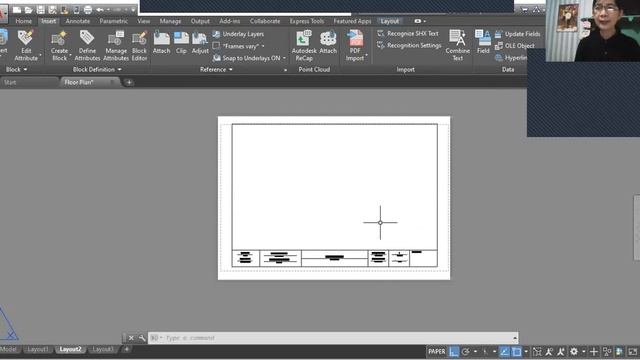Click the point cloud Attach tool
The height and width of the screenshot is (360, 640).
coord(328,42)
